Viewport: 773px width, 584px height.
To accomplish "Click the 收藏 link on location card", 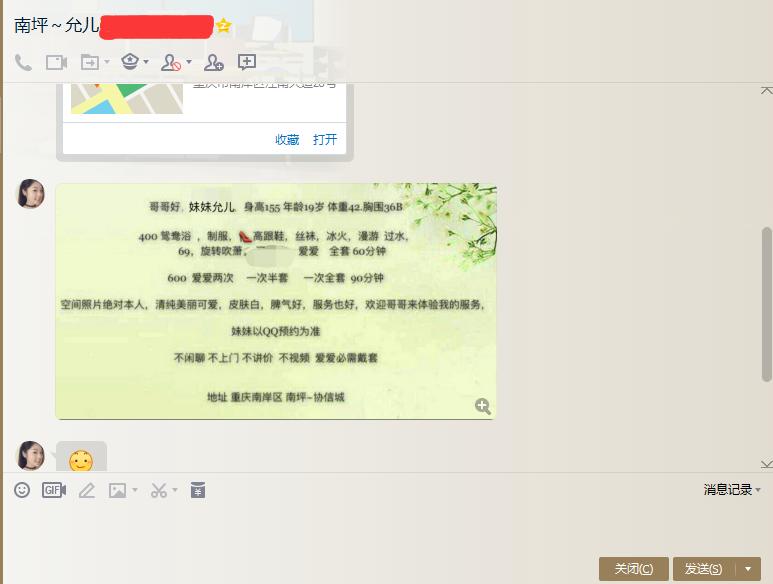I will pyautogui.click(x=287, y=139).
